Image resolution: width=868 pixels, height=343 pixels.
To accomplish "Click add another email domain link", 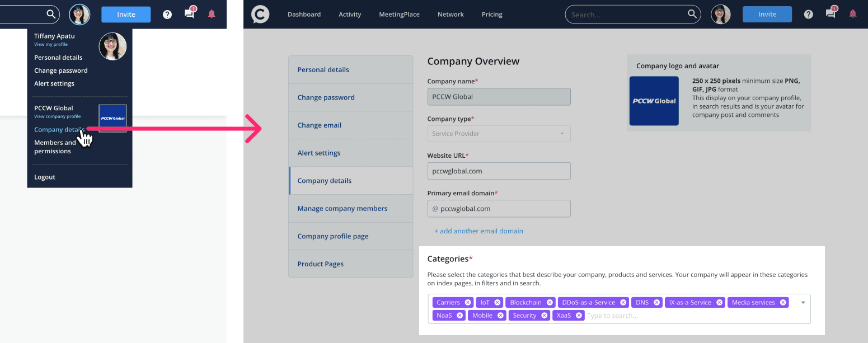I will click(x=478, y=231).
